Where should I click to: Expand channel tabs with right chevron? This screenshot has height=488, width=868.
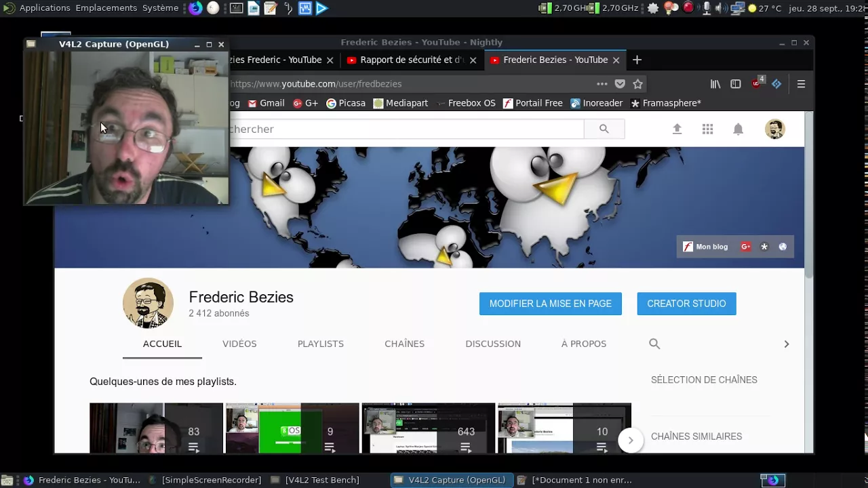point(787,344)
